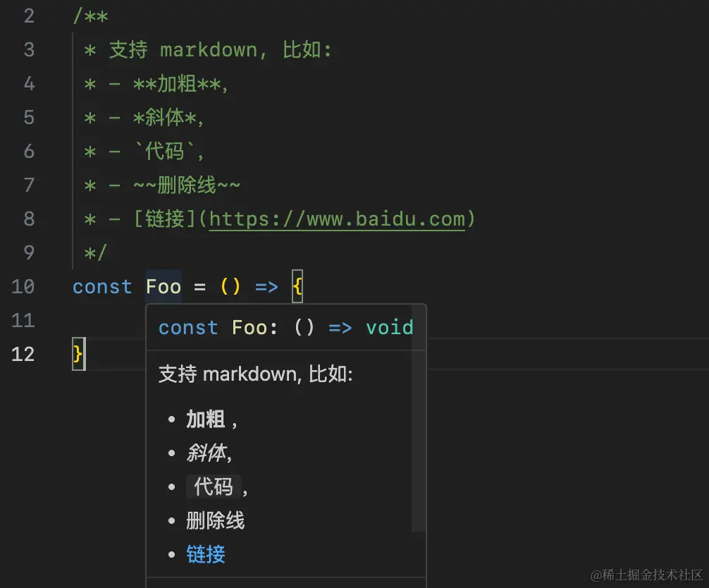Click the closing brace on line 12
The image size is (709, 588).
77,354
